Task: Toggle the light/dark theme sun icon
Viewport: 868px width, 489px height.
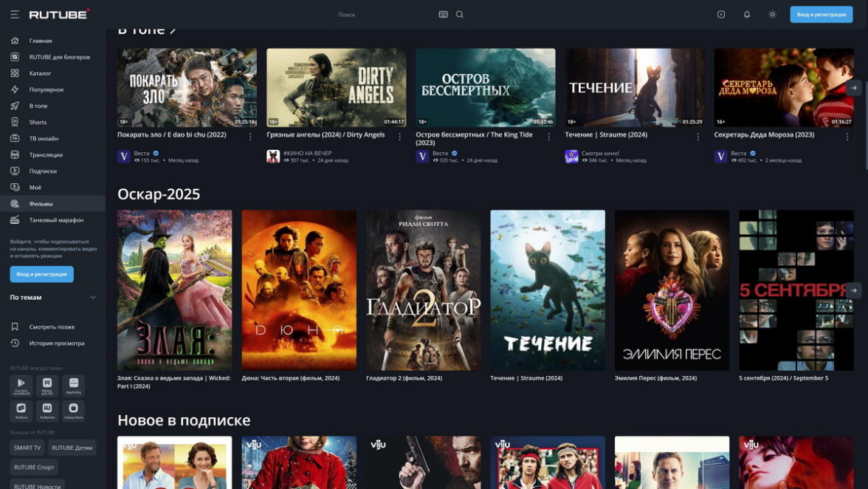Action: click(772, 14)
